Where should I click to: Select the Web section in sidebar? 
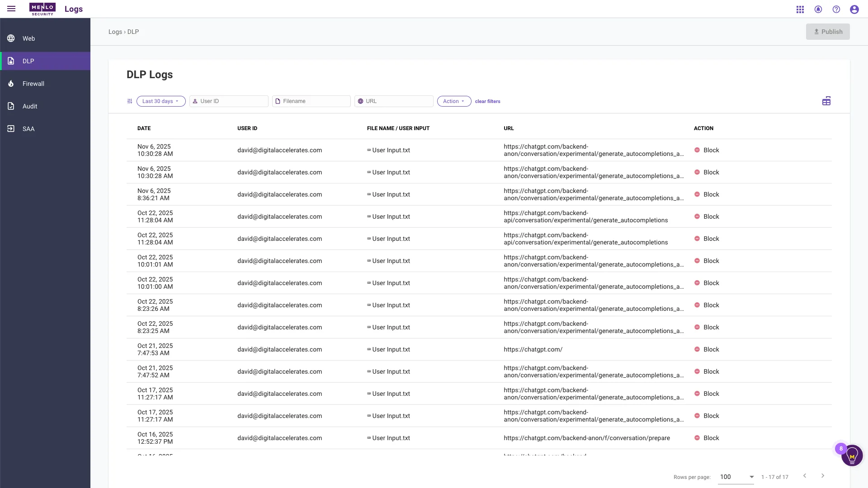[28, 38]
